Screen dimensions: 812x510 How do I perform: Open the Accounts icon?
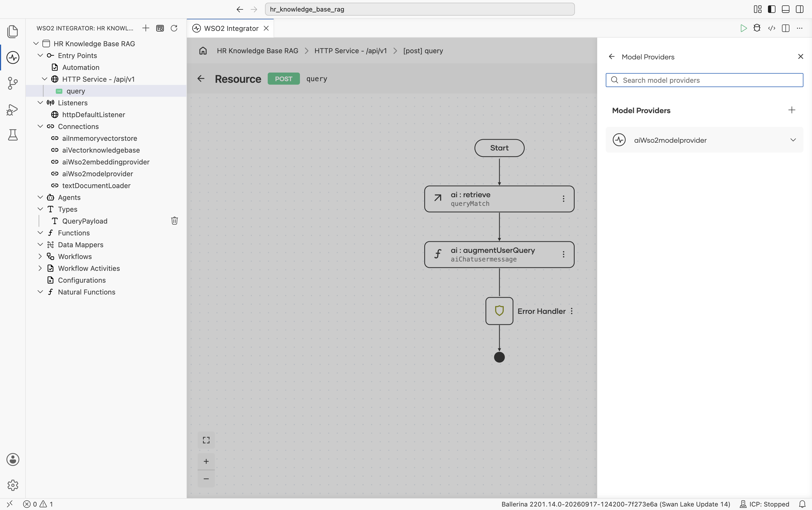coord(13,459)
